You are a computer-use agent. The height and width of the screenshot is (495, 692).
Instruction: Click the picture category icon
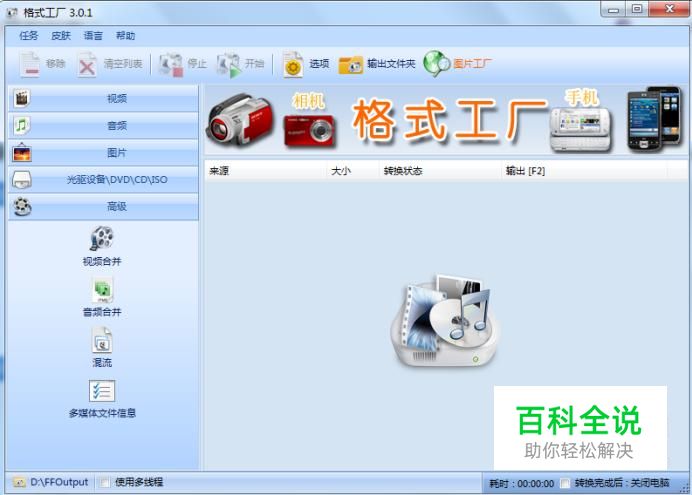pos(22,153)
